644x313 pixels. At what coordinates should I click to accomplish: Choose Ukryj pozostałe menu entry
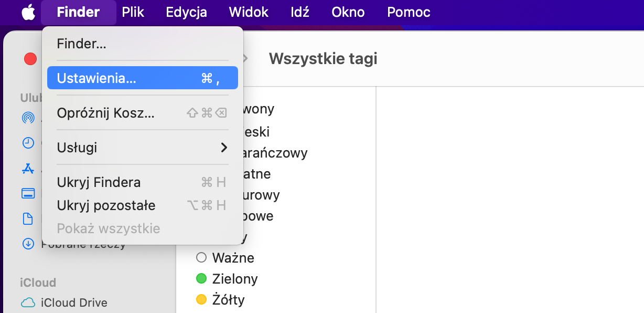143,205
